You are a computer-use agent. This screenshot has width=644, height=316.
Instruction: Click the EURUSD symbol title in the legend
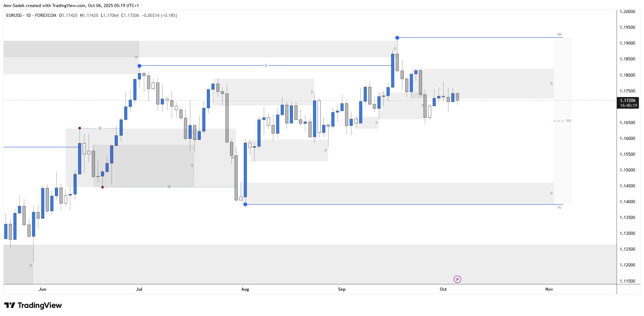pyautogui.click(x=14, y=15)
